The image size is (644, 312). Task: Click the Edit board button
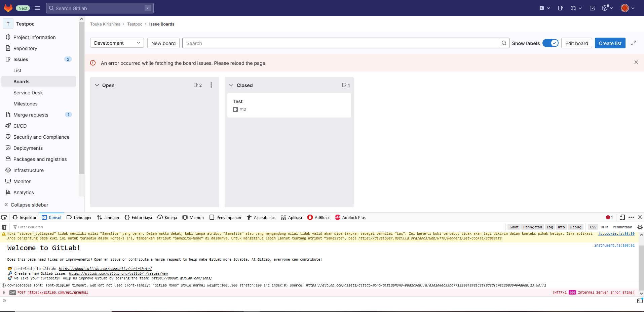pyautogui.click(x=576, y=43)
